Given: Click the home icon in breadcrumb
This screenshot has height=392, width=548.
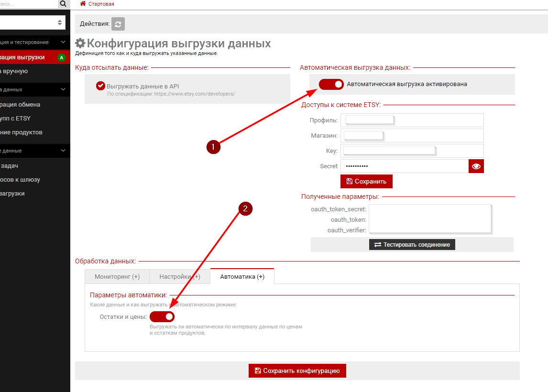Looking at the screenshot, I should point(83,4).
